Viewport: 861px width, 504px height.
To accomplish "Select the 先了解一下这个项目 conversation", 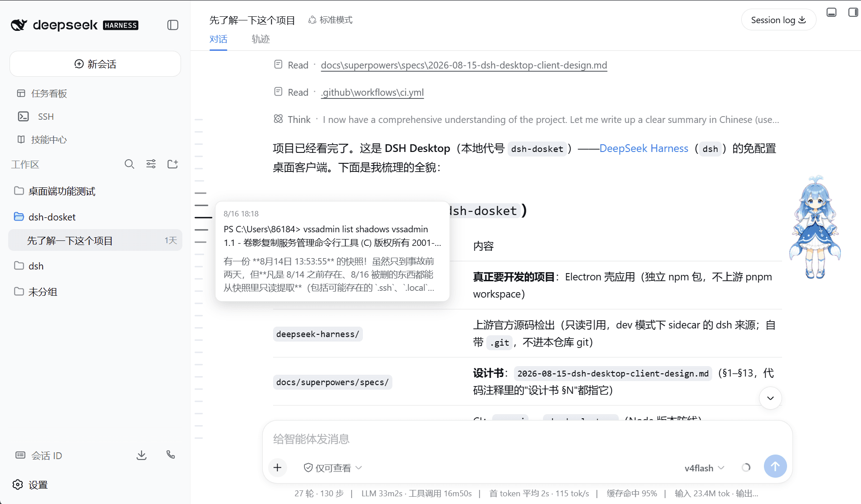I will pyautogui.click(x=95, y=240).
